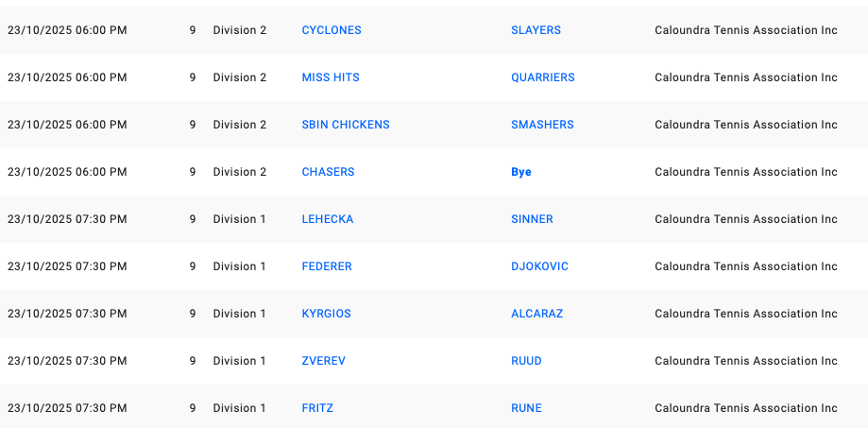Image resolution: width=868 pixels, height=428 pixels.
Task: View the ZVEREV team page
Action: point(323,361)
